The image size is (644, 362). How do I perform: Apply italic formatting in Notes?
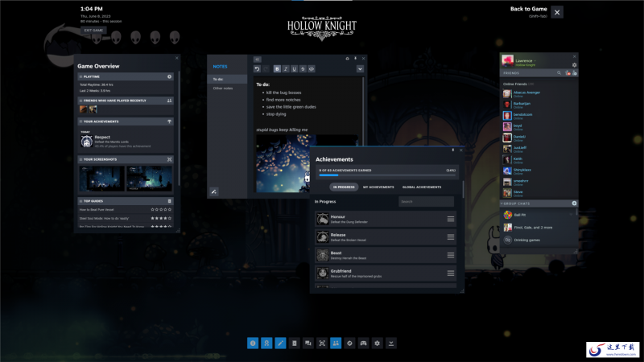coord(286,69)
